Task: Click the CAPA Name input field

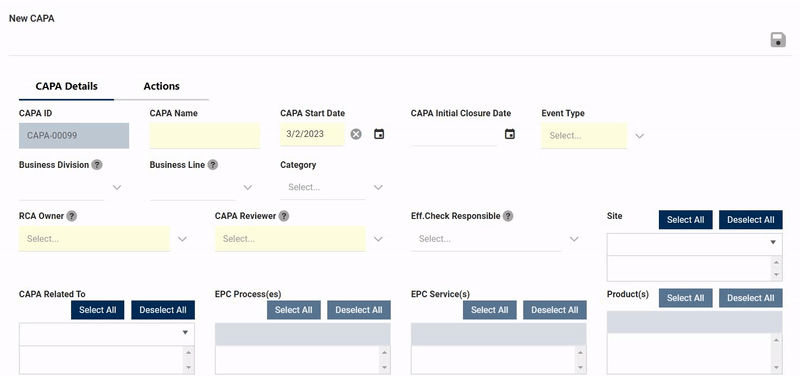Action: (x=205, y=135)
